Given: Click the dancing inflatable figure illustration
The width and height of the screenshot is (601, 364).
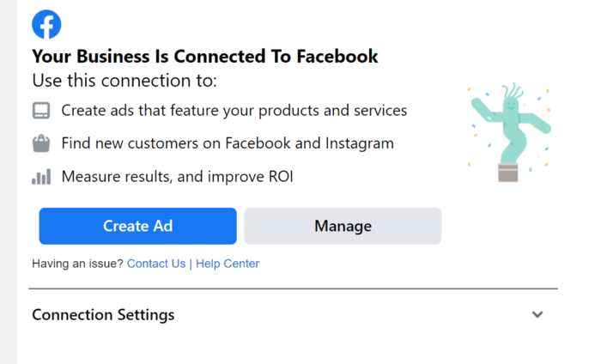Looking at the screenshot, I should pyautogui.click(x=510, y=131).
